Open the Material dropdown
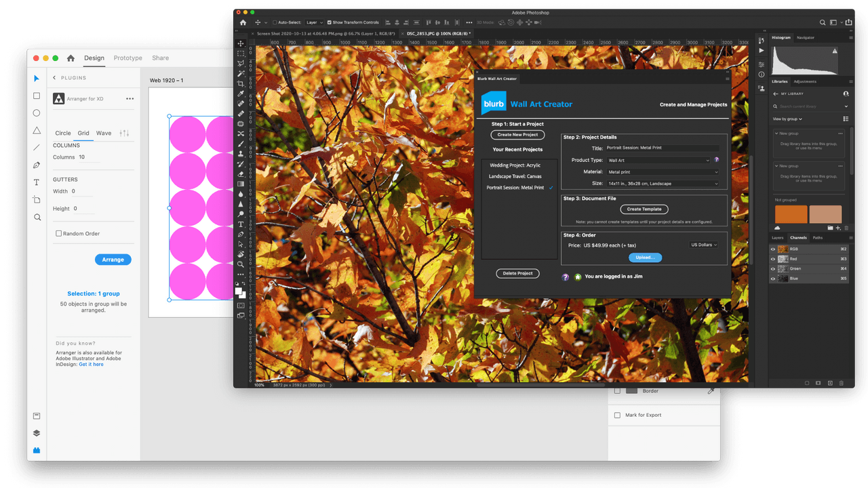Screen dimensions: 868x488 [x=663, y=172]
